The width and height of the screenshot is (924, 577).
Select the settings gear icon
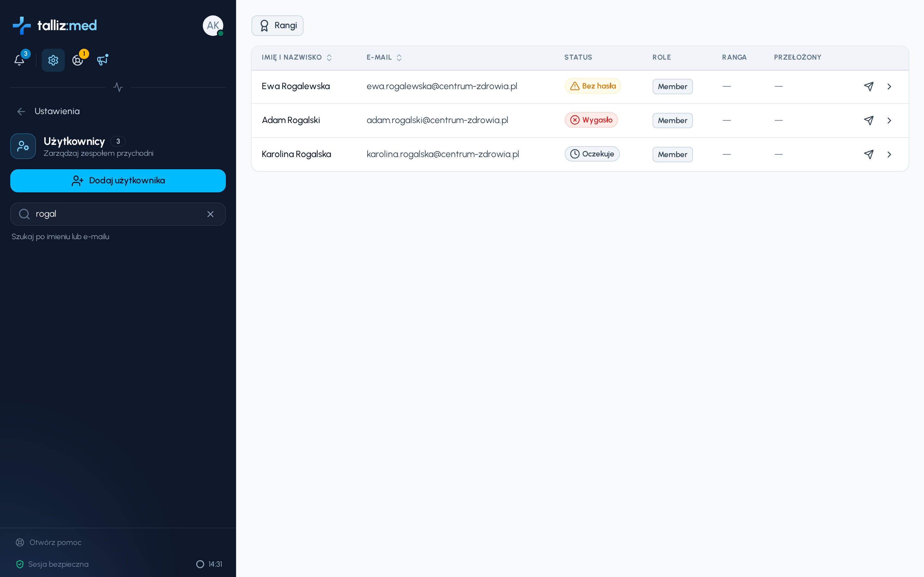[53, 60]
